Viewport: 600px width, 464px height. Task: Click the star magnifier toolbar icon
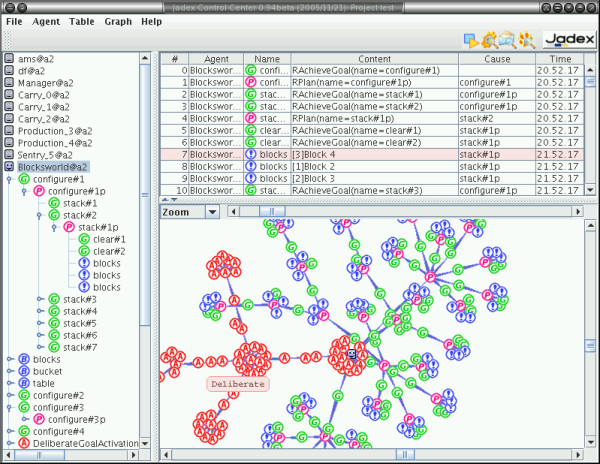527,40
